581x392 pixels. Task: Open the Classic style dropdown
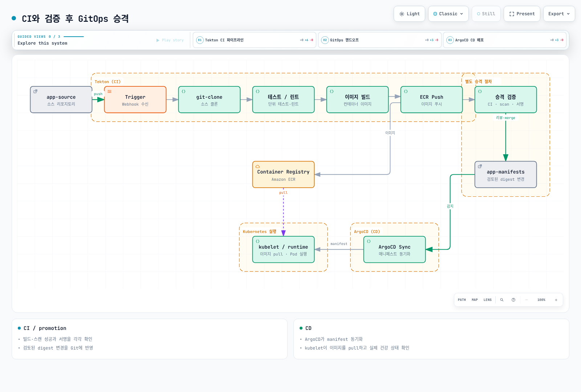[448, 14]
